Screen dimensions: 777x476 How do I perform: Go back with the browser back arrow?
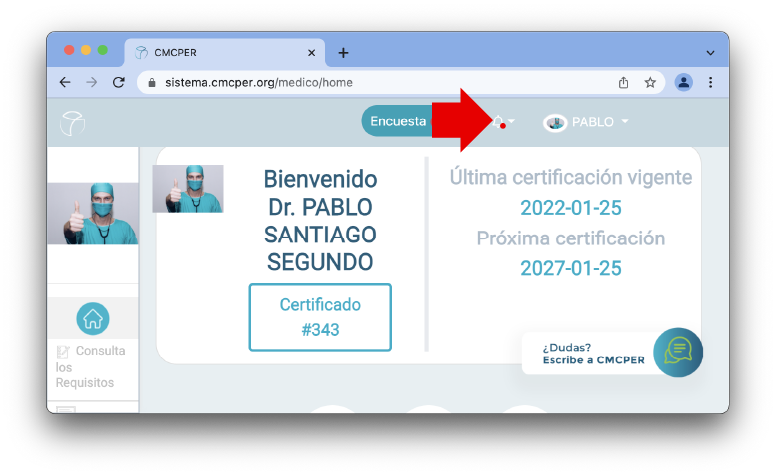pyautogui.click(x=65, y=82)
